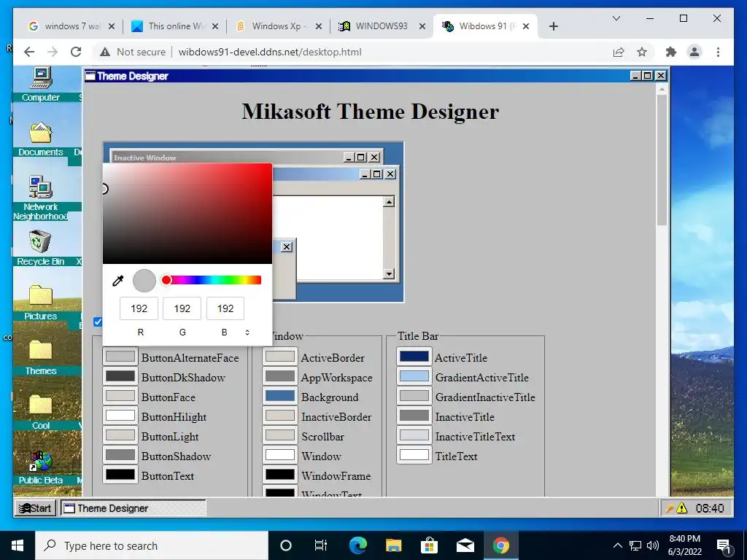Open the Windows Start menu

pos(18,545)
